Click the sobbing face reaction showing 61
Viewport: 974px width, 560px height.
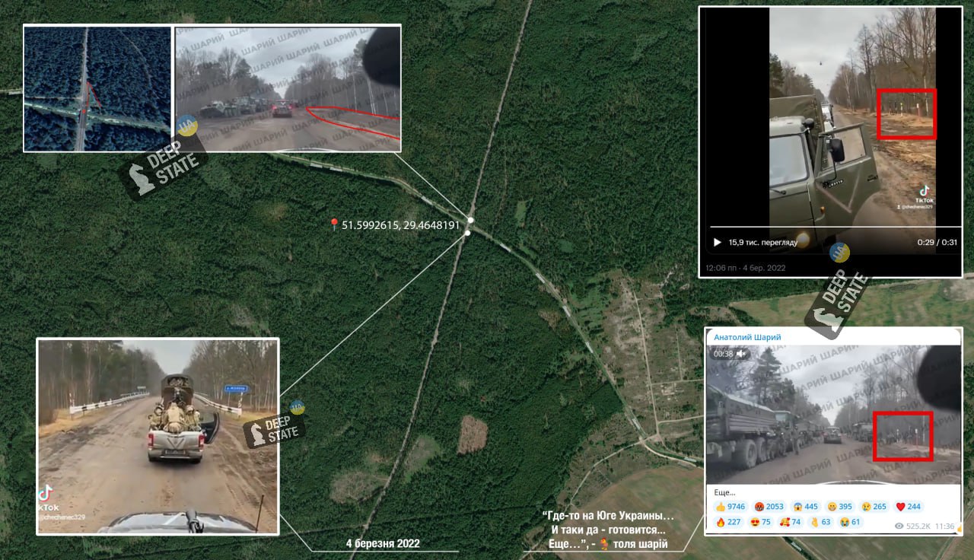point(851,522)
